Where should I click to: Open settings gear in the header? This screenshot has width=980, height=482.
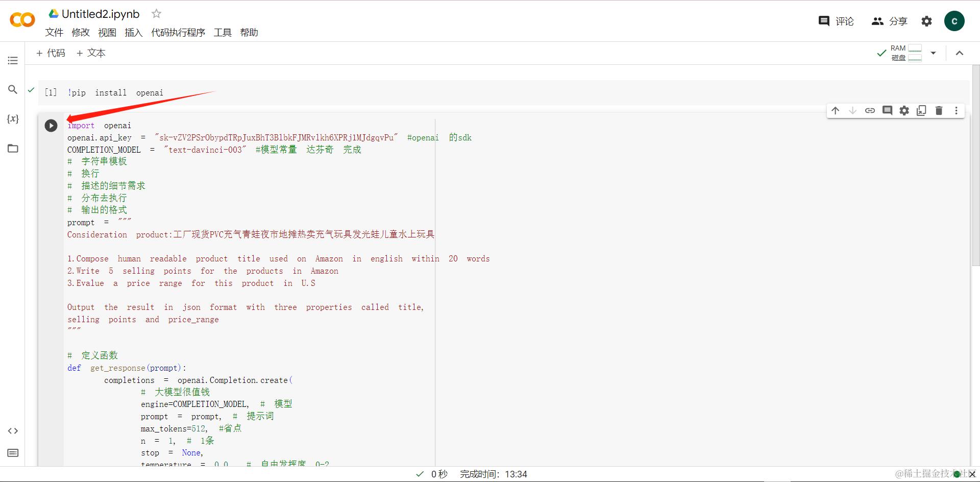tap(926, 21)
